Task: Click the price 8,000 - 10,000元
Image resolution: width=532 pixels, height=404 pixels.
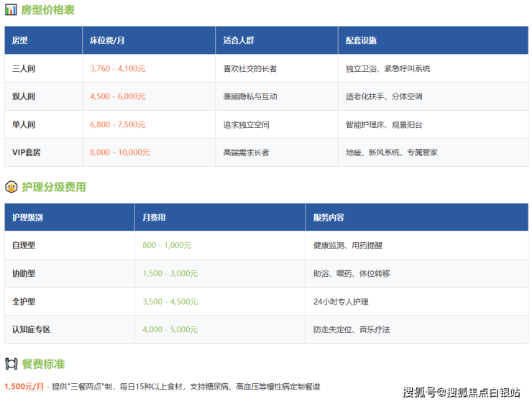Action: 120,152
